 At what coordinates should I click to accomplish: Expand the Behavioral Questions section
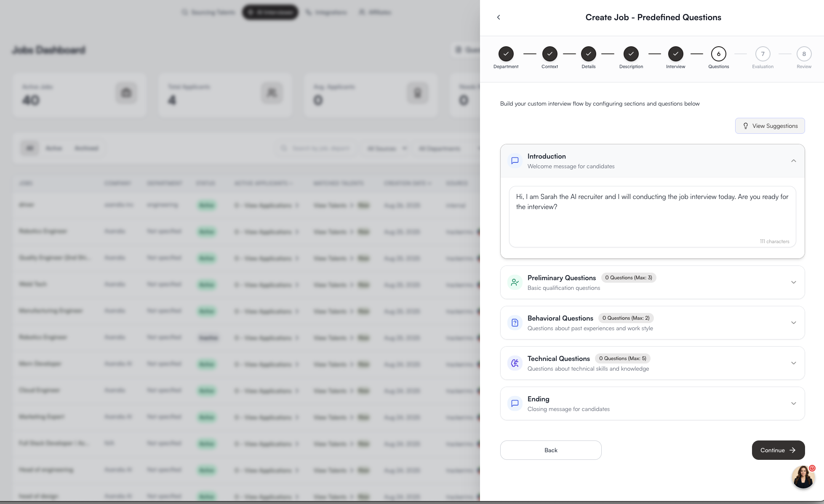[x=793, y=323]
